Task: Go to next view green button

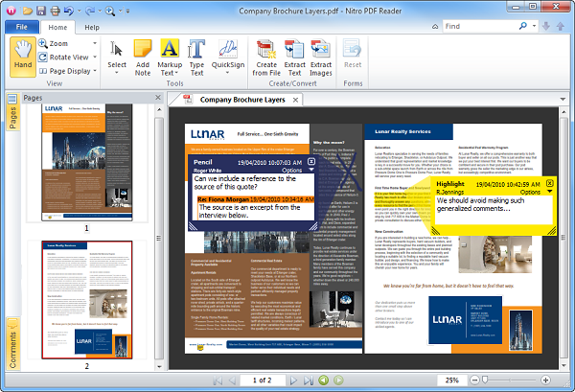Action: click(x=338, y=380)
